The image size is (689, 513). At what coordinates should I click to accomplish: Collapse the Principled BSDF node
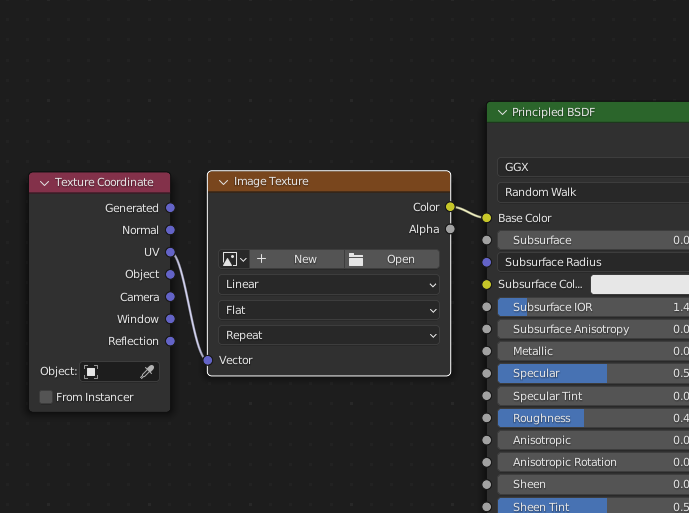click(x=502, y=113)
